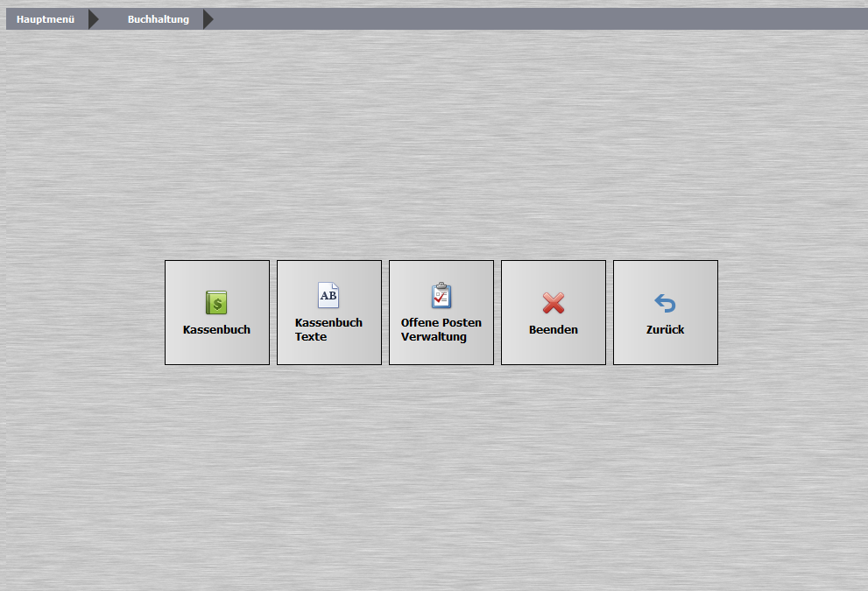
Task: Click the red X Beenden icon
Action: tap(553, 303)
